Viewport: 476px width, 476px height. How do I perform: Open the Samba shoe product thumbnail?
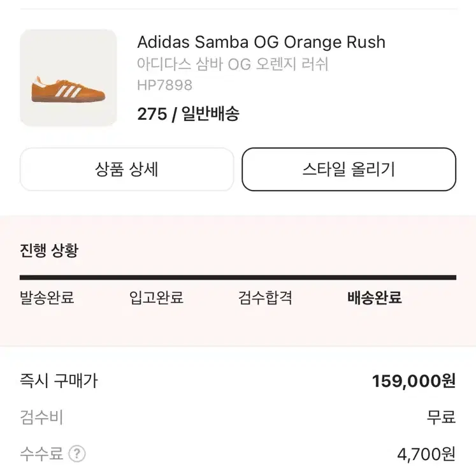point(68,78)
